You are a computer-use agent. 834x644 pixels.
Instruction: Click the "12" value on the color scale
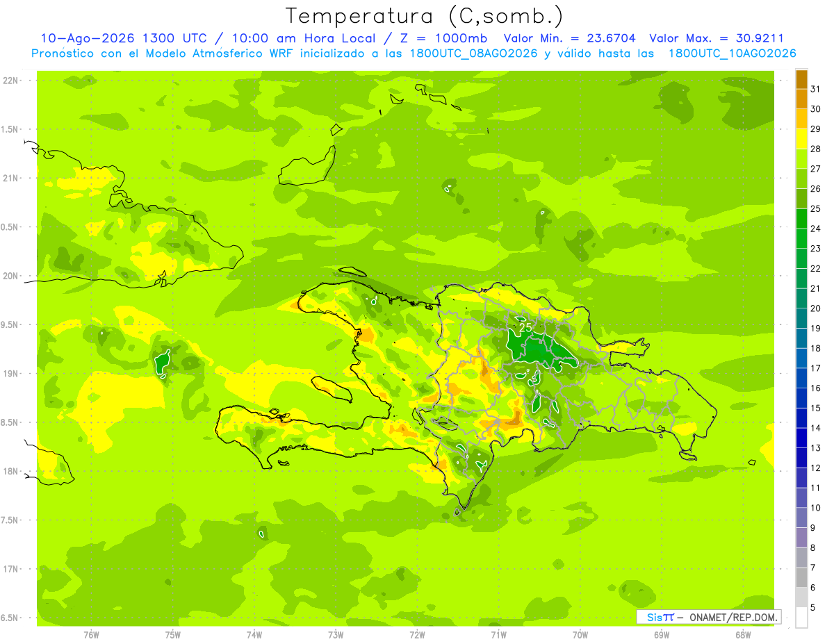[x=816, y=468]
